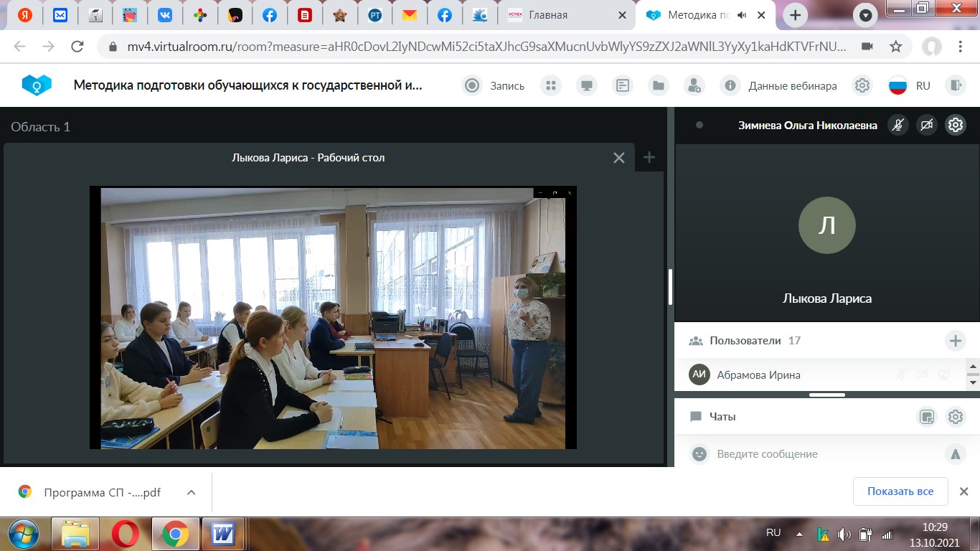The width and height of the screenshot is (980, 551).
Task: Click the users panel resize handle bar
Action: (827, 395)
